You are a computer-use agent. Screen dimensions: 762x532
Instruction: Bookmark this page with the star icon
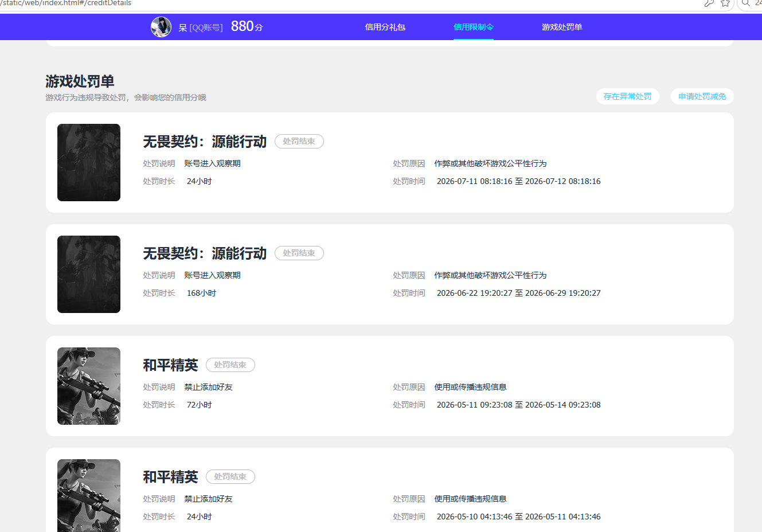[725, 3]
